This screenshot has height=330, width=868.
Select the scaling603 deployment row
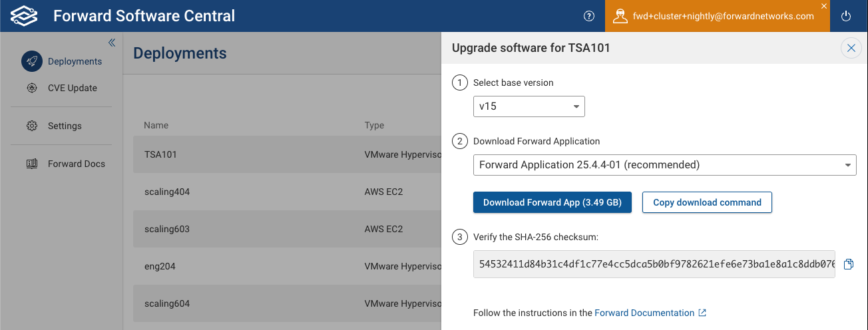287,229
